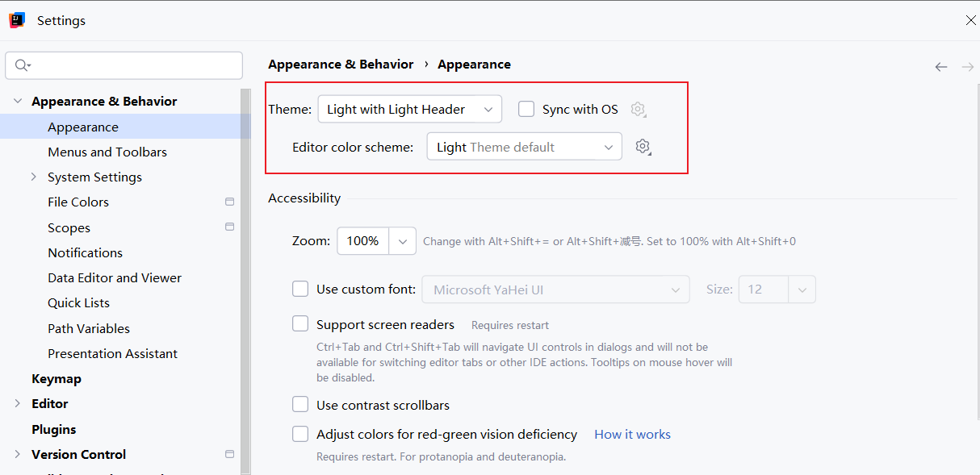Screen dimensions: 980x475
Task: Open the Theme dropdown
Action: tap(409, 109)
